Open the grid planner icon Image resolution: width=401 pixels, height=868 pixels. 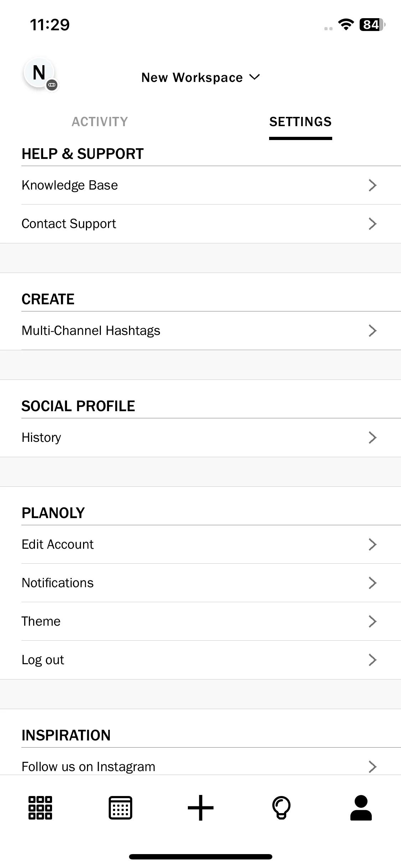pos(40,808)
